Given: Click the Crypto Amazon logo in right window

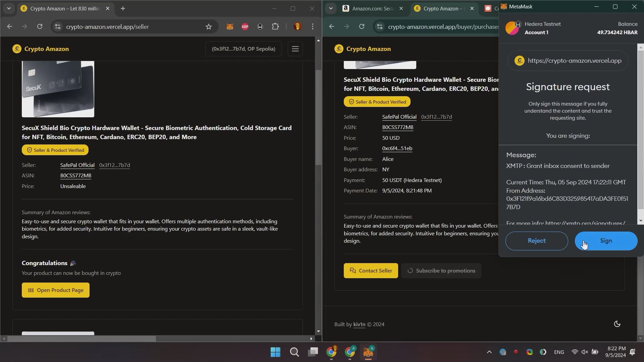Looking at the screenshot, I should coord(363,49).
